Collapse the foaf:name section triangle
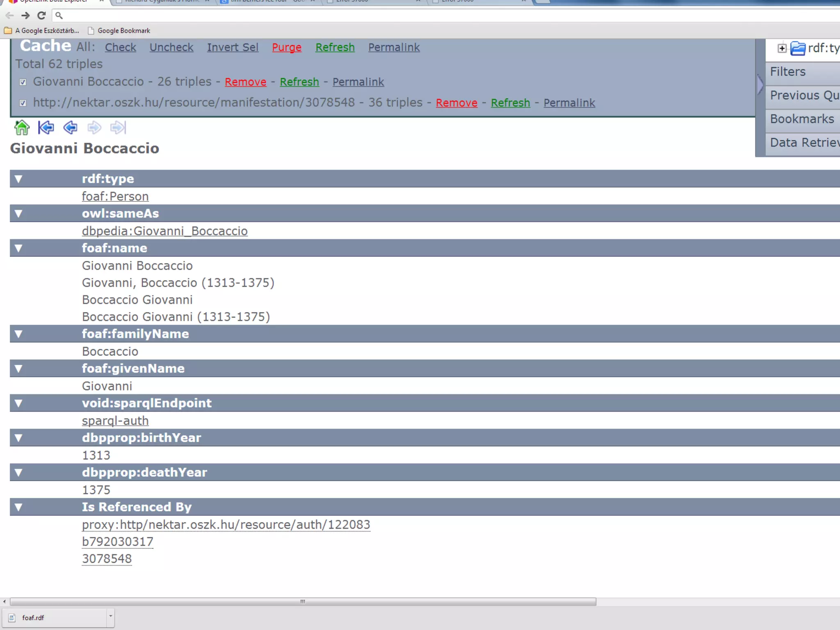This screenshot has width=840, height=630. coord(18,248)
